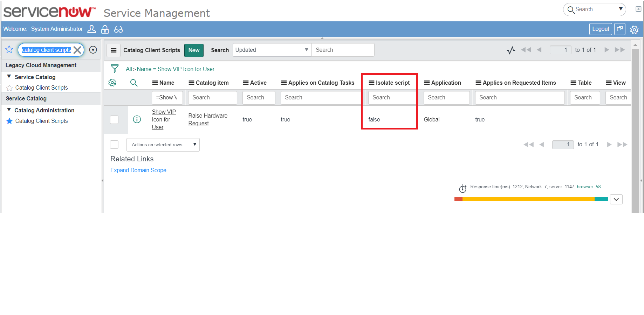Open the Expand Domain Scope related link
This screenshot has width=644, height=315.
[138, 170]
